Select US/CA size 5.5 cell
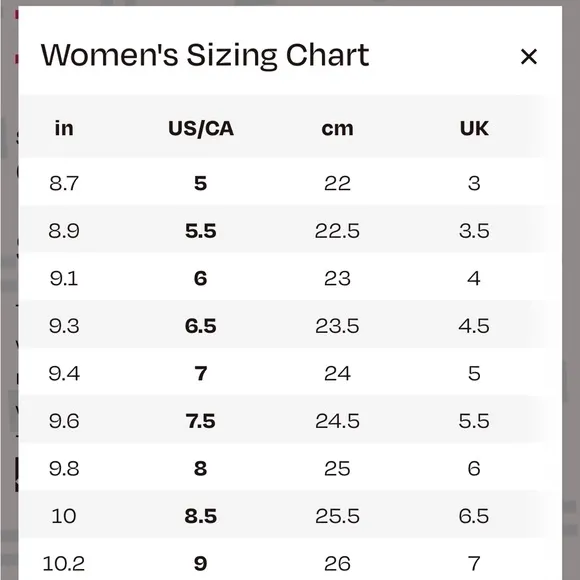 tap(200, 231)
